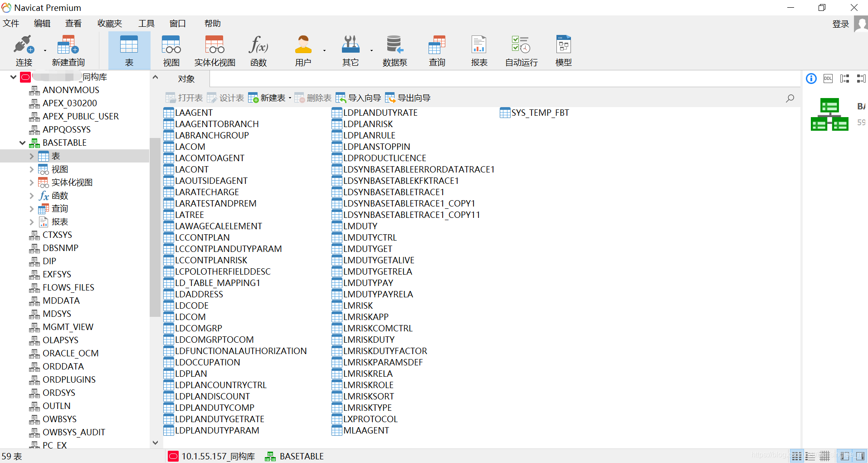Click the search magnifier in object list
Image resolution: width=868 pixels, height=463 pixels.
pos(790,98)
